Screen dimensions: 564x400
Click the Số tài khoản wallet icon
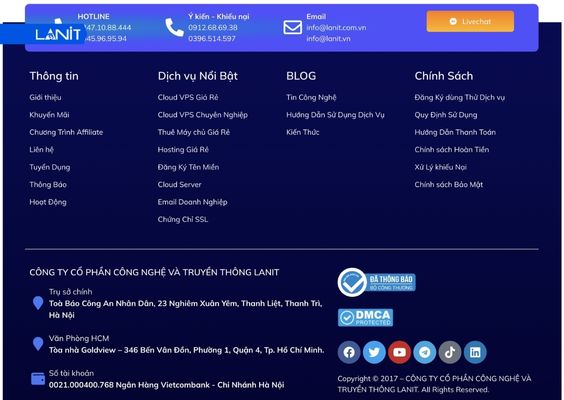(x=38, y=379)
